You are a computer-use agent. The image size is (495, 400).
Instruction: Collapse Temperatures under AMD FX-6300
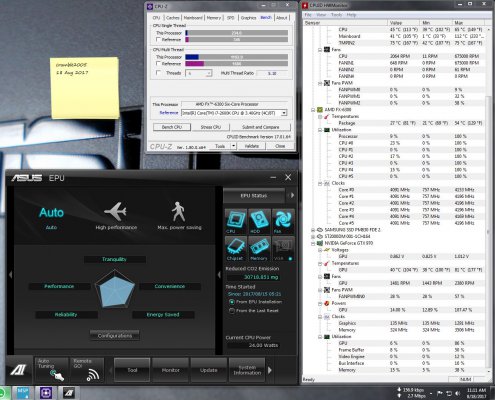[320, 116]
